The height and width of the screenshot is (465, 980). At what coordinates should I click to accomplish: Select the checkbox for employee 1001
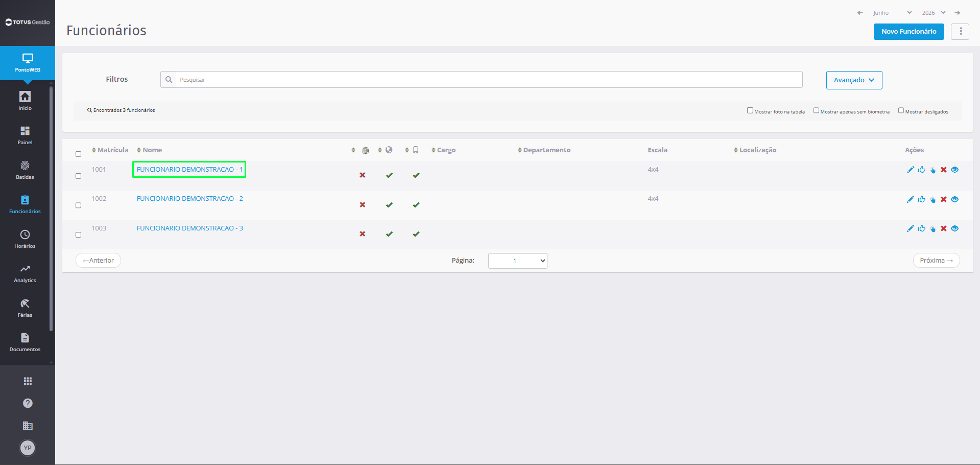tap(78, 176)
